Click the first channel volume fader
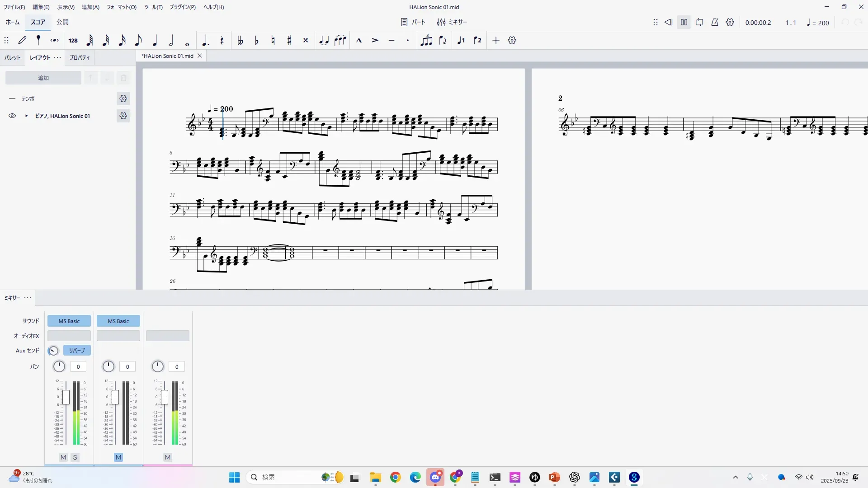Screen dimensions: 868x488 tap(66, 397)
